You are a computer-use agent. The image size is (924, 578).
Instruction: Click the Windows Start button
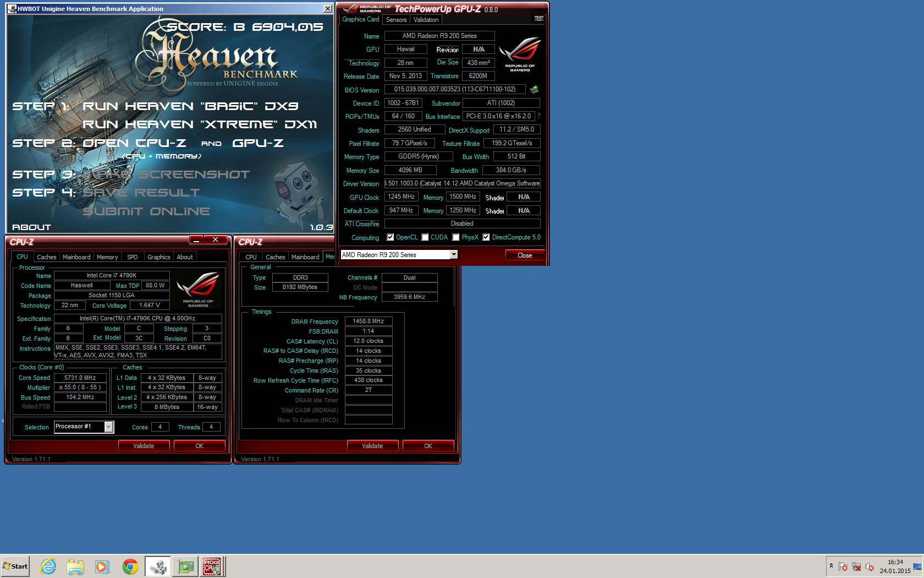[15, 566]
